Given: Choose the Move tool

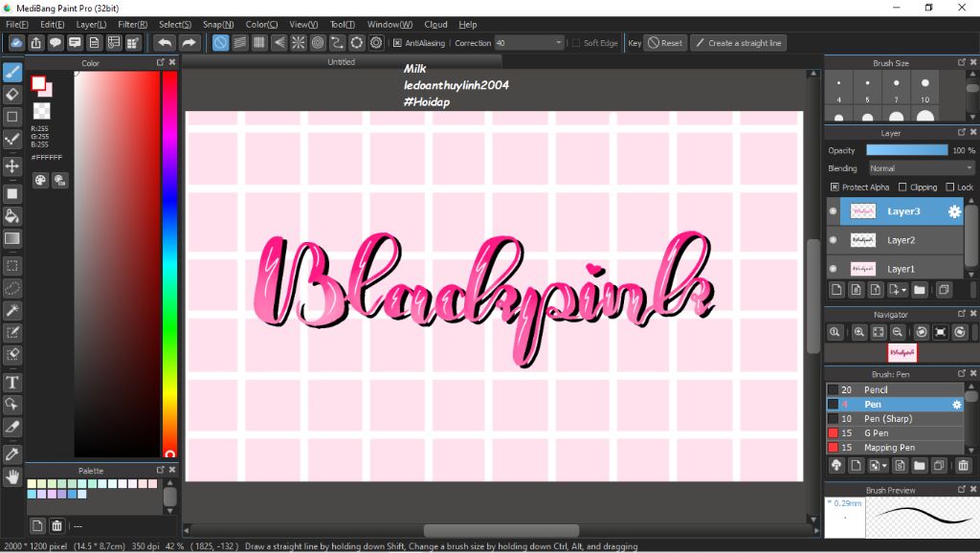Looking at the screenshot, I should [11, 166].
